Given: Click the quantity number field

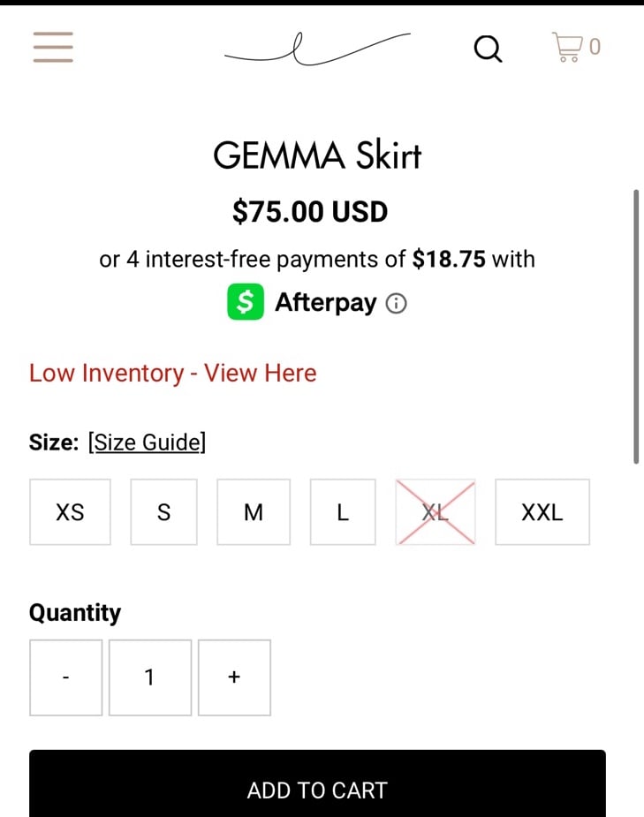Looking at the screenshot, I should (150, 677).
